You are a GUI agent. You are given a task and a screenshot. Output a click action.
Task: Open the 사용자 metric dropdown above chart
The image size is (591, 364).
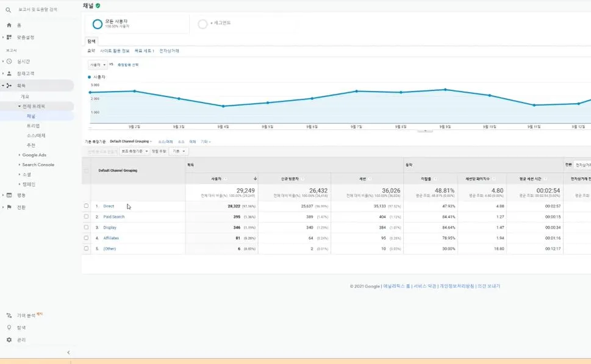tap(98, 65)
